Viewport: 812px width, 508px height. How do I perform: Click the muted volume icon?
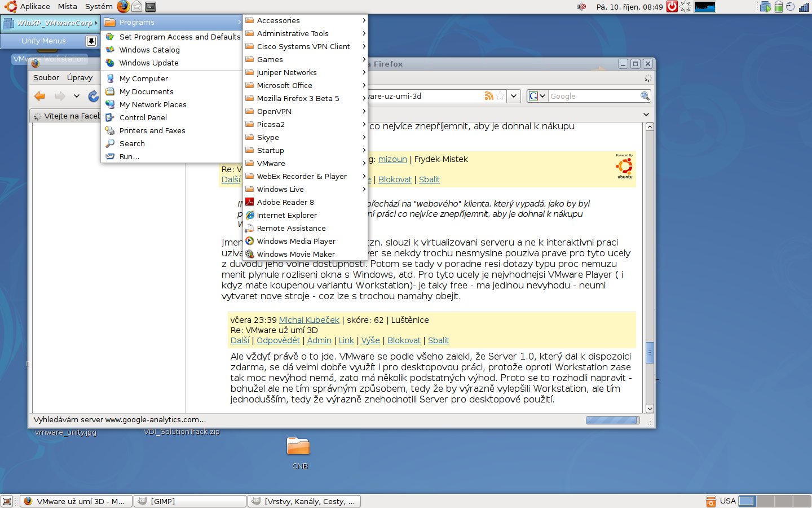(x=581, y=7)
